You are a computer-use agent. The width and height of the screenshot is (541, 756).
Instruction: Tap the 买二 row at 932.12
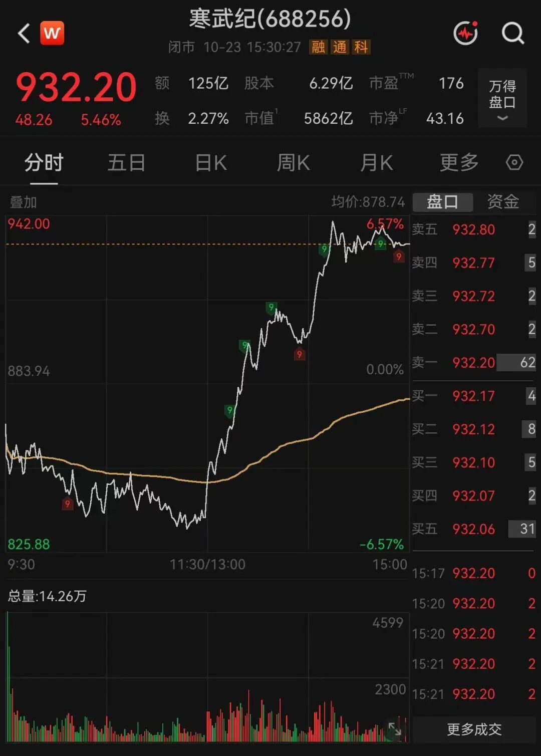pyautogui.click(x=474, y=429)
